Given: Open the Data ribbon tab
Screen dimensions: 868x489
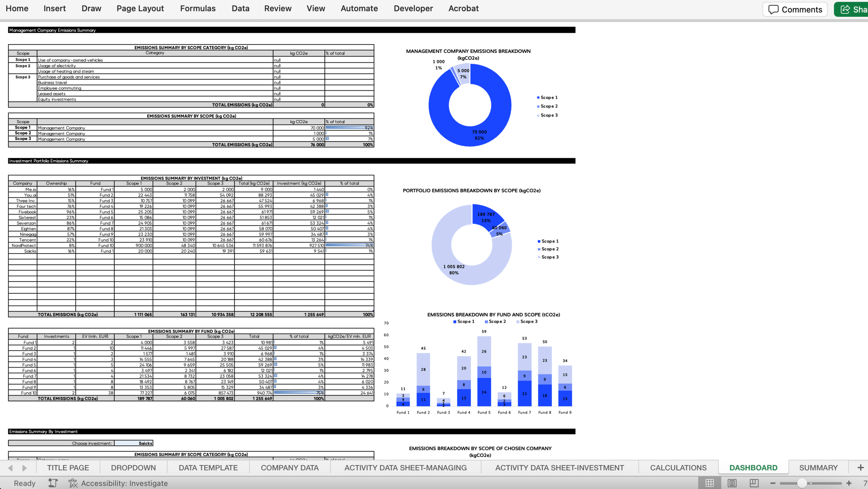Looking at the screenshot, I should point(240,8).
